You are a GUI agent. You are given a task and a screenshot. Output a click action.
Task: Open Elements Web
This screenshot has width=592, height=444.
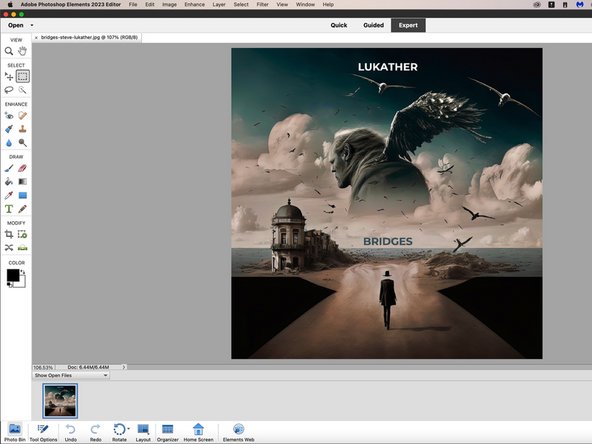[238, 433]
